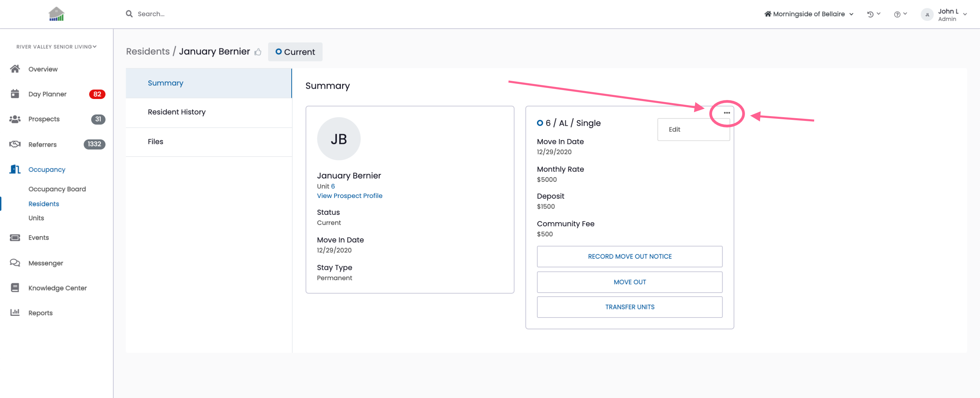The width and height of the screenshot is (980, 398).
Task: Click the Move Out button
Action: pos(629,282)
